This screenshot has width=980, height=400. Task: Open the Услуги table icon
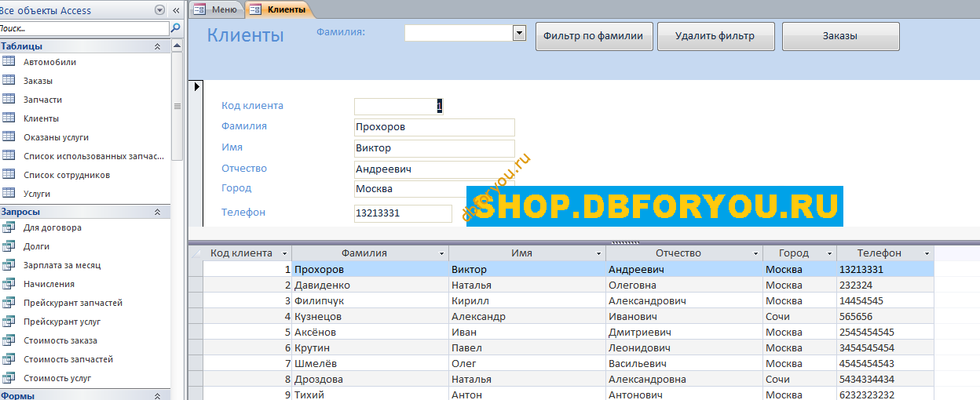tap(9, 193)
